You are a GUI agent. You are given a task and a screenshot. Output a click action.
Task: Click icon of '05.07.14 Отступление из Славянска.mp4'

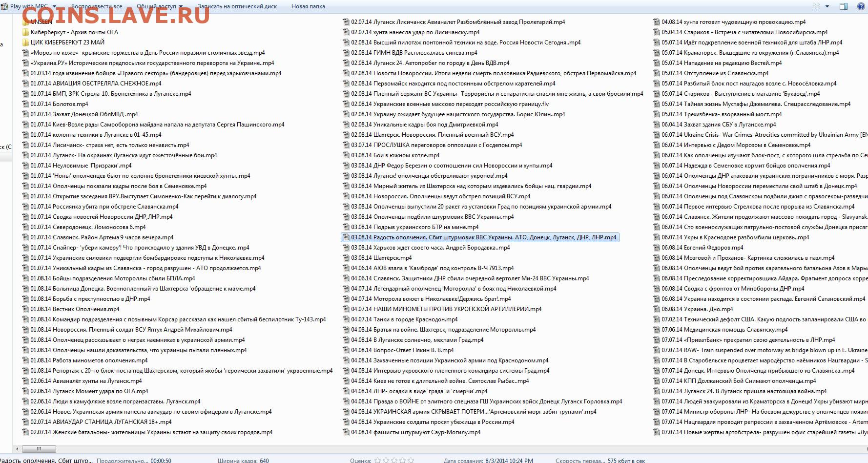[657, 73]
